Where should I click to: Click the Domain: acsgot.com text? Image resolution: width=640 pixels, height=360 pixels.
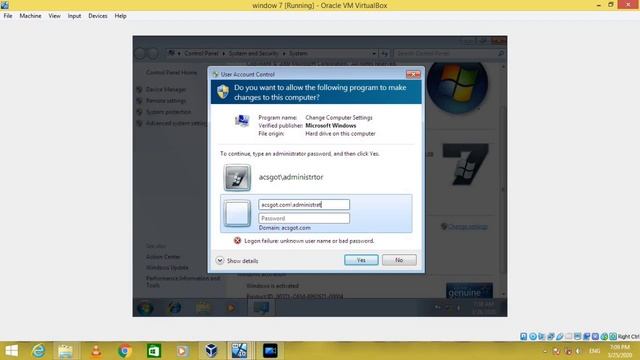[x=284, y=228]
